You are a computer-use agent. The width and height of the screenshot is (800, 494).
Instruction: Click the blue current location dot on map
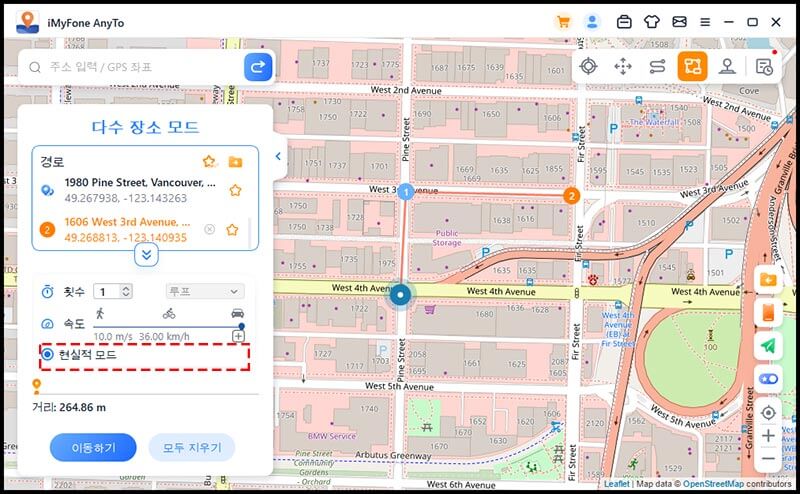click(x=401, y=294)
